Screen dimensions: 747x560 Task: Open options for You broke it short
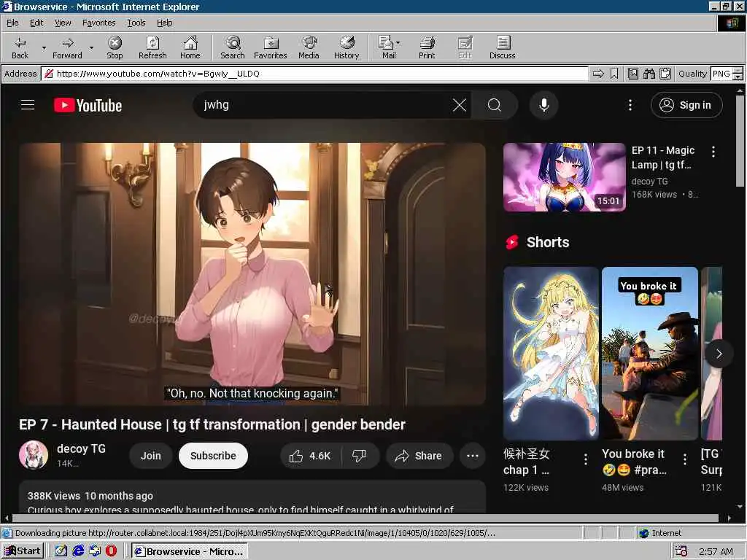pos(684,459)
